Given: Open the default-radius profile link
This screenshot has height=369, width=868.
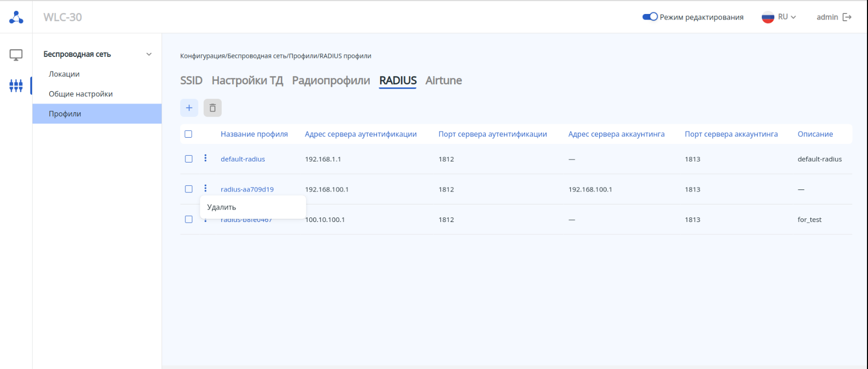Looking at the screenshot, I should (x=242, y=159).
